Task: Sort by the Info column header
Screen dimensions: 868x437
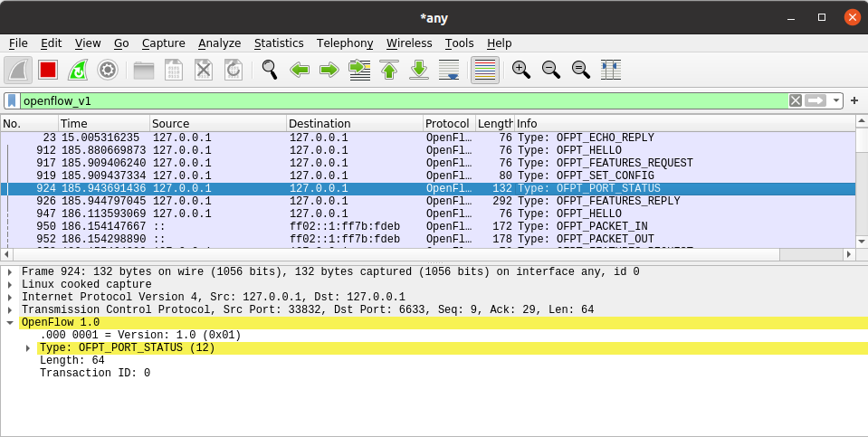Action: coord(685,123)
